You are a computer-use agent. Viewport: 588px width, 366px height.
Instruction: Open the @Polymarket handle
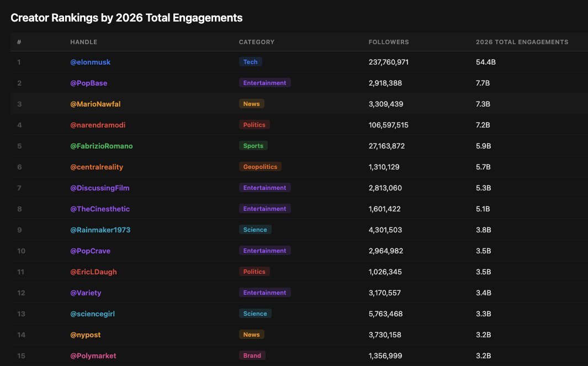[x=93, y=356]
